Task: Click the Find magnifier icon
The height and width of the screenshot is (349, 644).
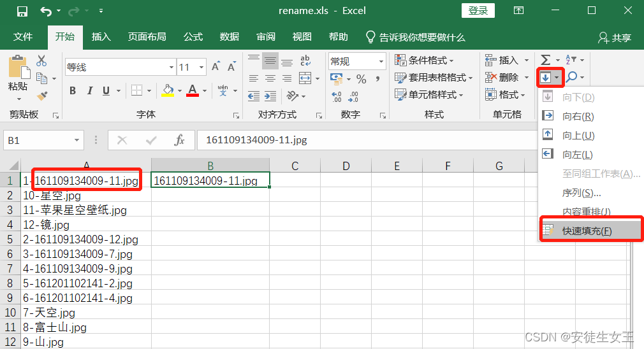Action: (572, 77)
